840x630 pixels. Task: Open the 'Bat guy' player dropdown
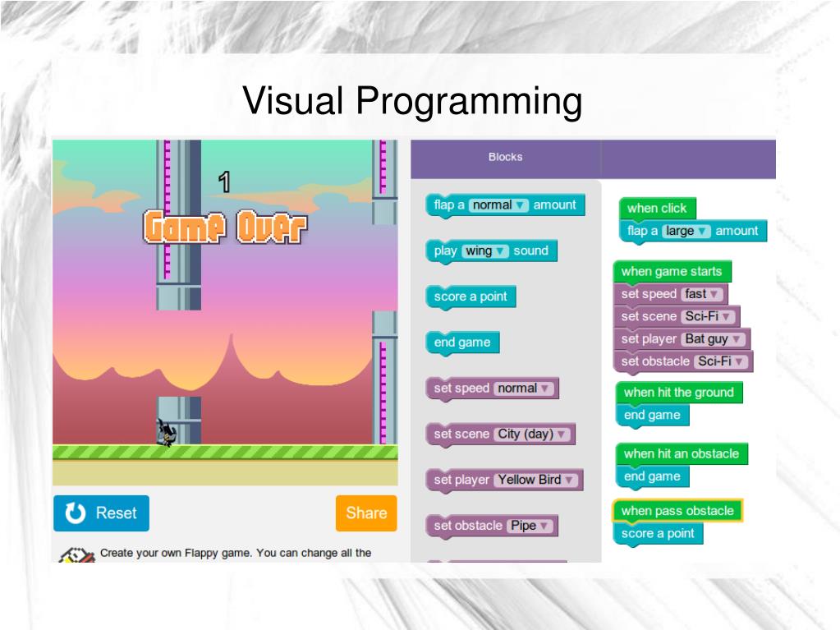pos(713,339)
